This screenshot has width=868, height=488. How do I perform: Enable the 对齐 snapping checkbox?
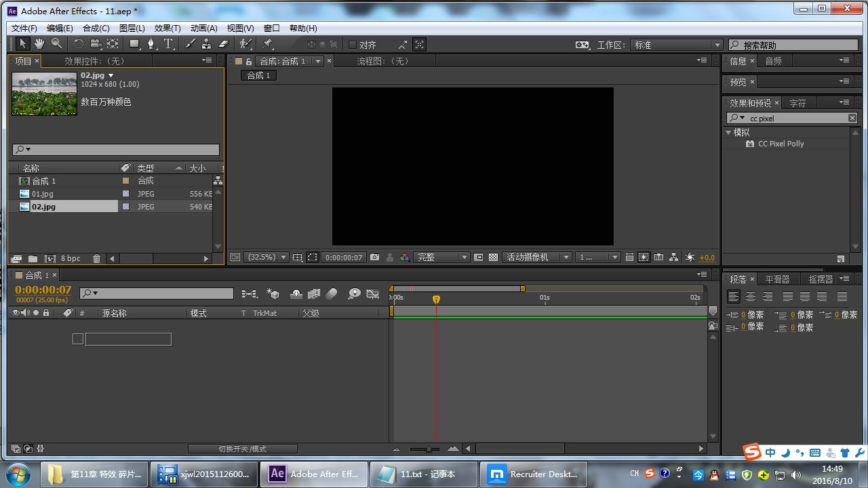pyautogui.click(x=353, y=45)
